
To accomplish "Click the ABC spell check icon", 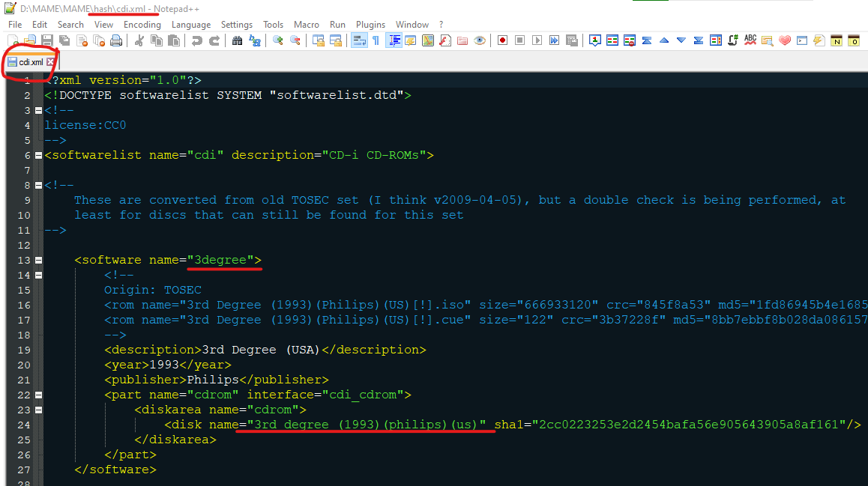I will 750,40.
